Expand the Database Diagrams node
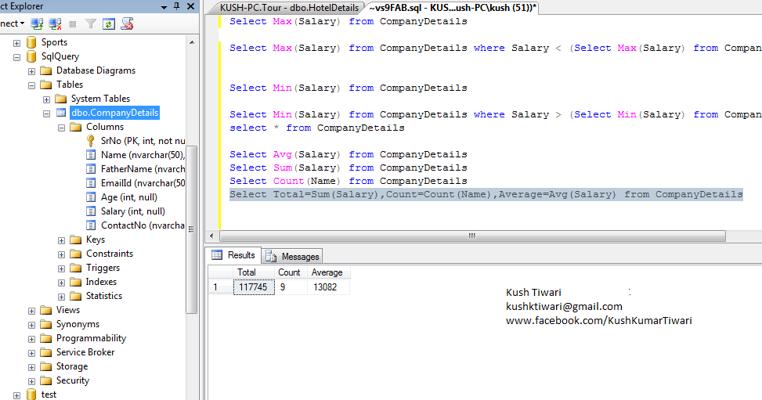This screenshot has width=762, height=400. click(32, 71)
